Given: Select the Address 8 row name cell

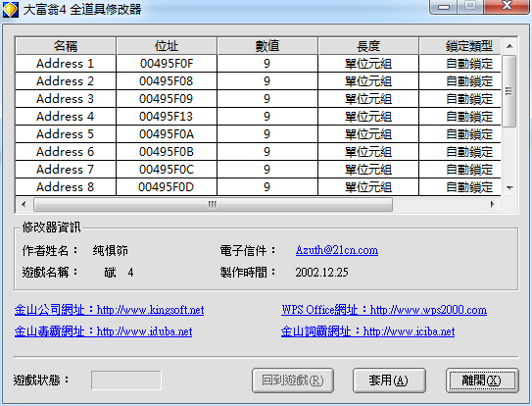Looking at the screenshot, I should pos(66,187).
